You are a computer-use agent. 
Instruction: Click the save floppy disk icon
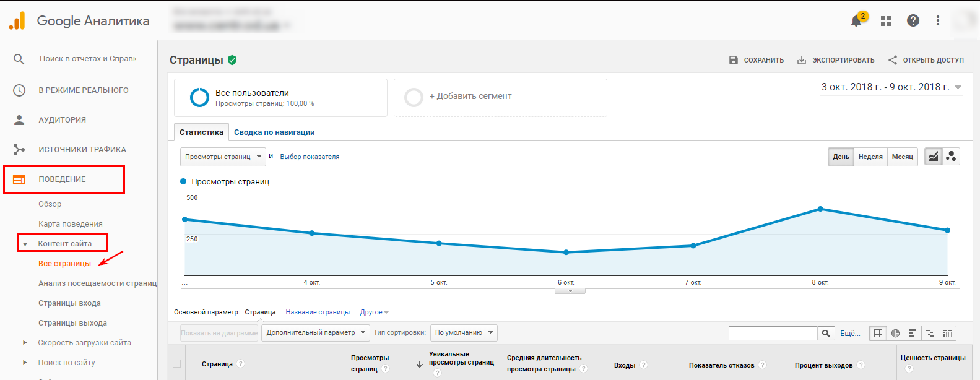[734, 60]
